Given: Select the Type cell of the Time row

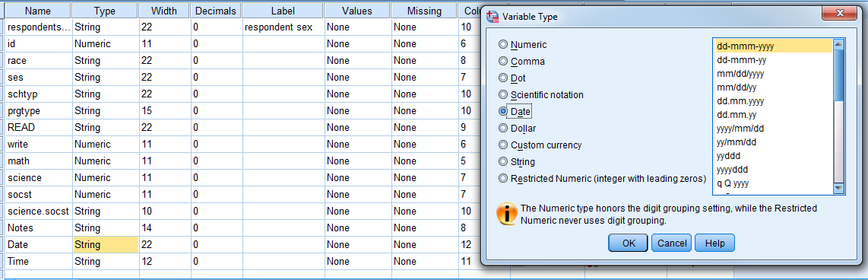Looking at the screenshot, I should click(x=105, y=261).
